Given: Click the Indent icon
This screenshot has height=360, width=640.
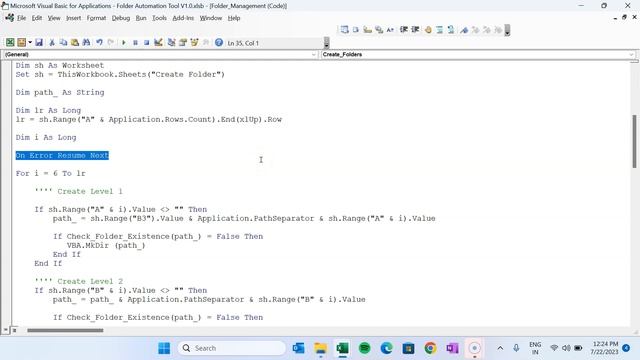Looking at the screenshot, I should tap(404, 30).
